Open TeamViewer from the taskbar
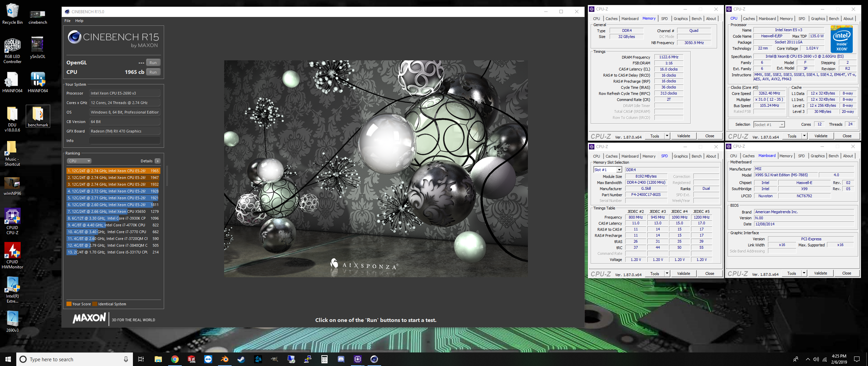This screenshot has height=366, width=868. click(208, 359)
